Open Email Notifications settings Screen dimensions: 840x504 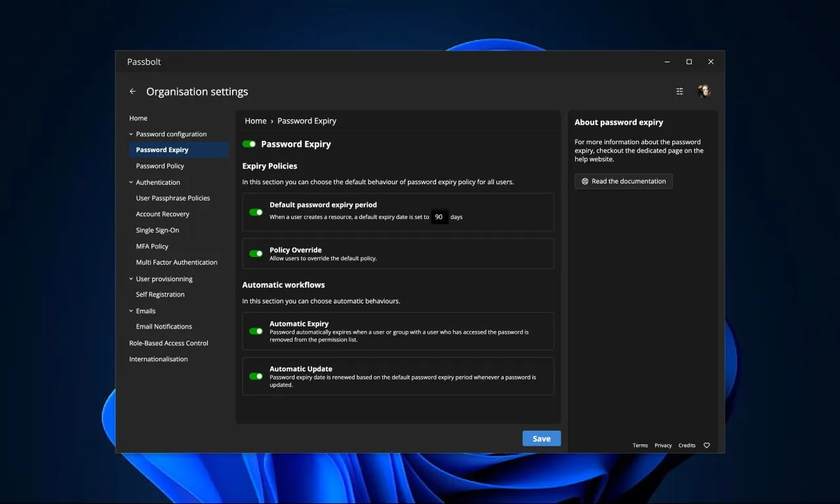point(164,327)
